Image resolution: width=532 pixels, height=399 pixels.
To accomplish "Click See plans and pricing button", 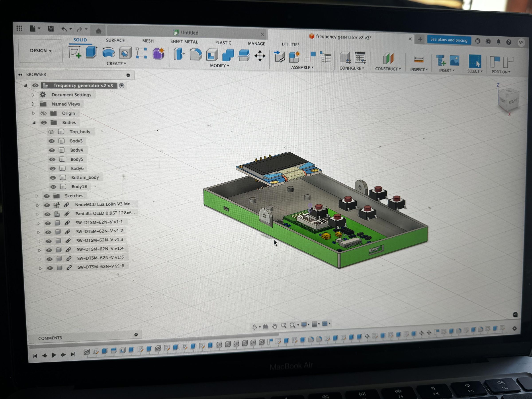I will tap(449, 40).
